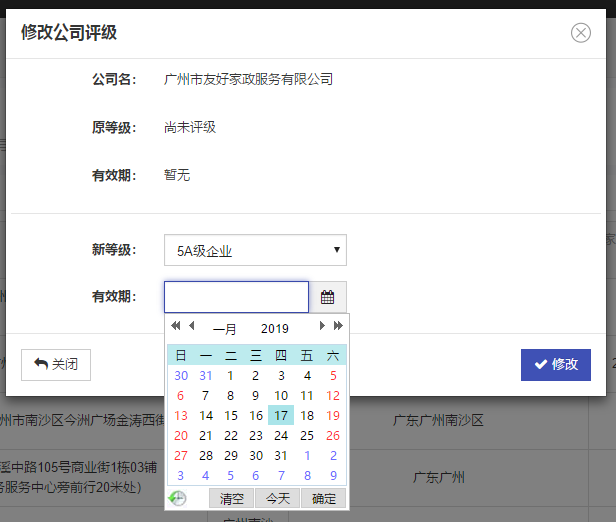Pick December 30 of previous month
Viewport: 616px width, 522px height.
click(x=181, y=375)
